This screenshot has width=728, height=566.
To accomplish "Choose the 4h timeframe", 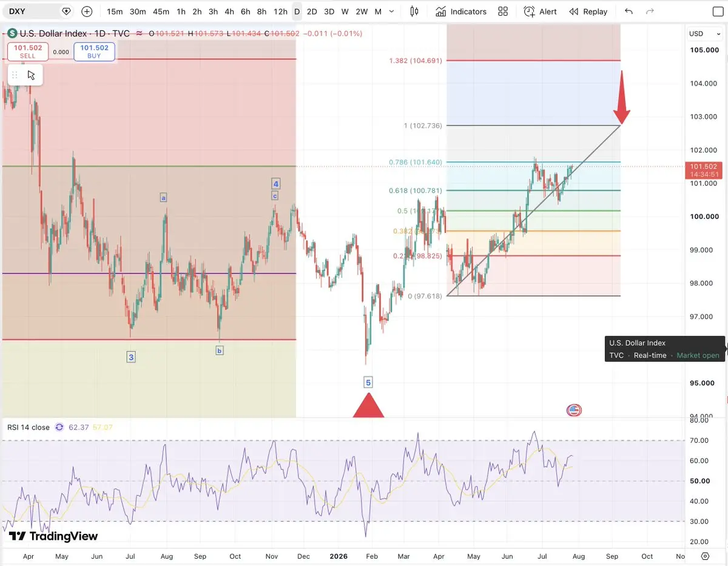I will (229, 12).
